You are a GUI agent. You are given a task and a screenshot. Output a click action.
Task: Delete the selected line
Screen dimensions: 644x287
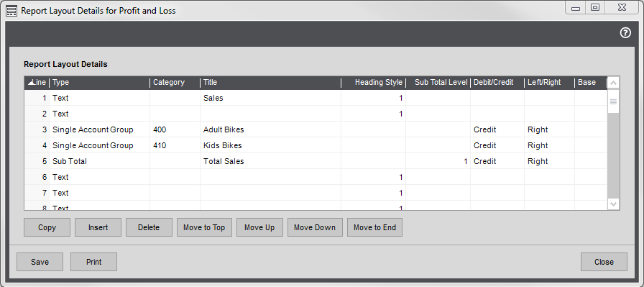click(149, 227)
